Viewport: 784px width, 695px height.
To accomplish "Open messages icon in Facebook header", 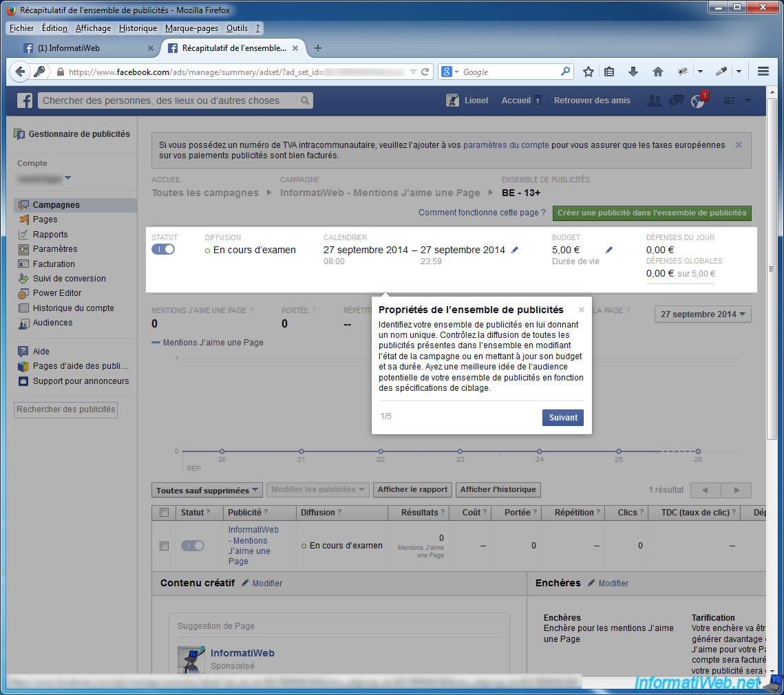I will pyautogui.click(x=676, y=100).
